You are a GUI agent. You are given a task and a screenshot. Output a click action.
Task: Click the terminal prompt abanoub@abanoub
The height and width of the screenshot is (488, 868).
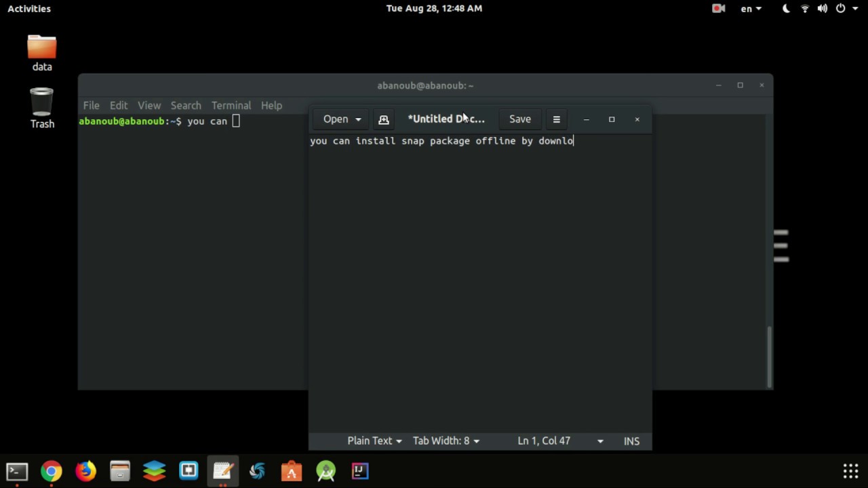pyautogui.click(x=121, y=121)
